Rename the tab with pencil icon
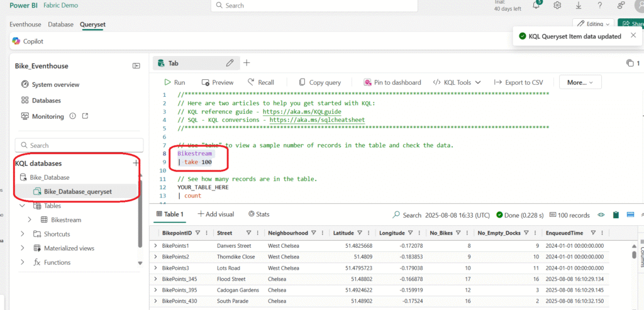 pyautogui.click(x=230, y=64)
